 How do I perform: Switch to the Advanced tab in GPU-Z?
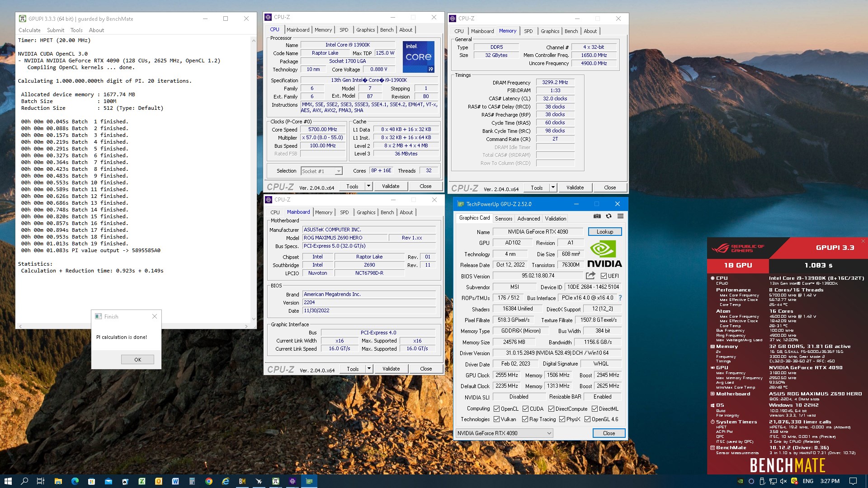tap(528, 218)
